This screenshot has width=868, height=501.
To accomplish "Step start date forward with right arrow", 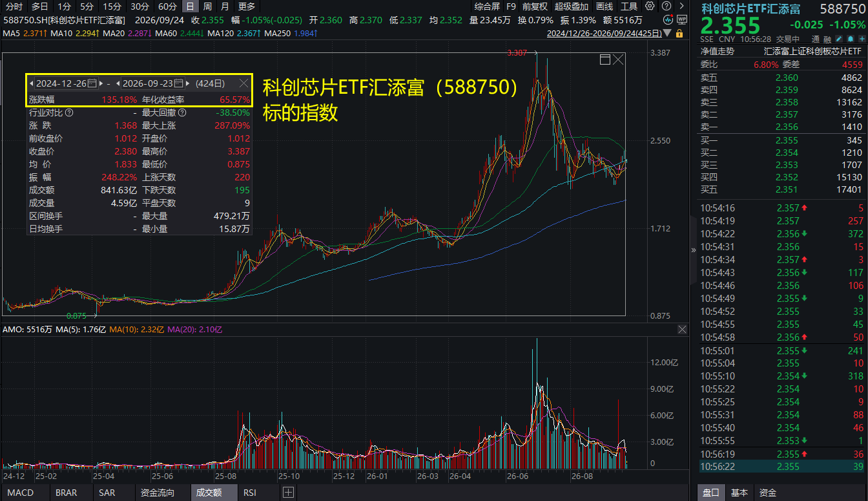I will tap(101, 83).
